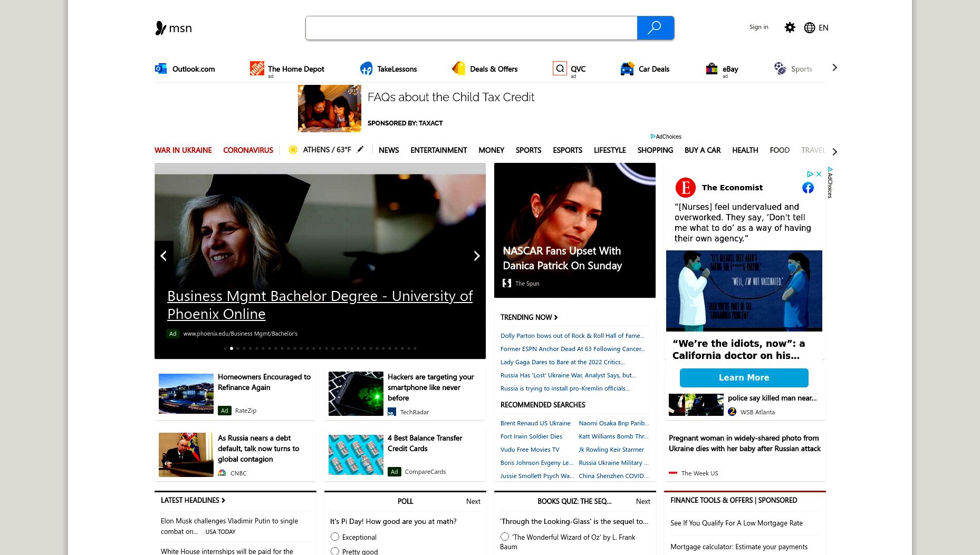
Task: Open Dolly Parton Rock & Roll Hall trending link
Action: tap(572, 336)
